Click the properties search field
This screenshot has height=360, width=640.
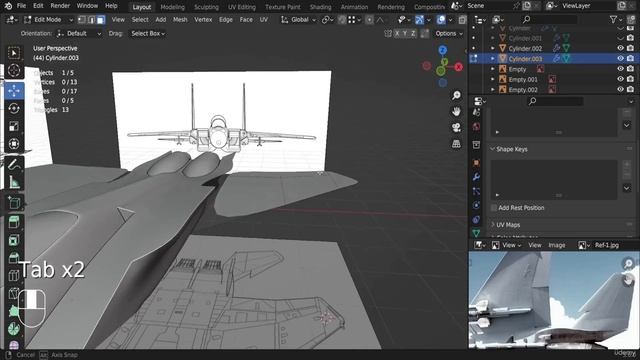pyautogui.click(x=555, y=101)
